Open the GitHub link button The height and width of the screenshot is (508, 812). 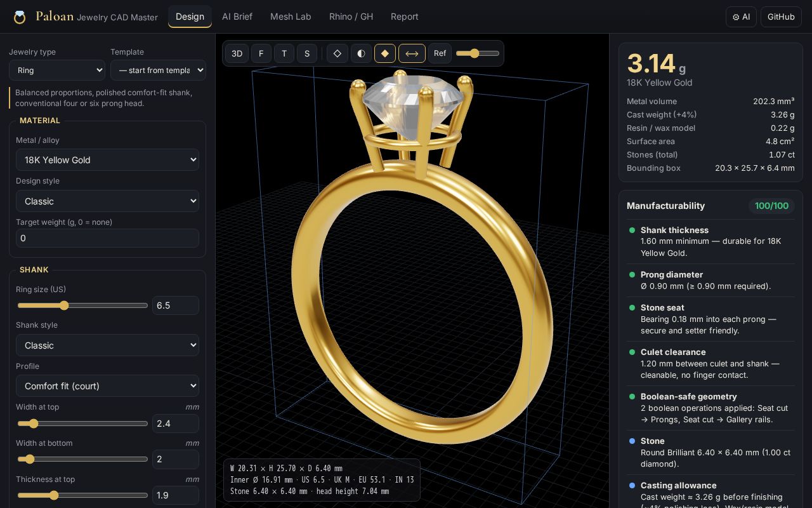(x=781, y=17)
